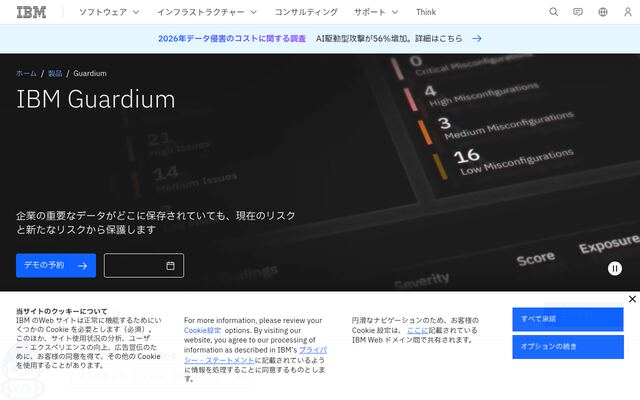Open the 2026年データ侵害のコスト link
640x400 pixels.
232,38
